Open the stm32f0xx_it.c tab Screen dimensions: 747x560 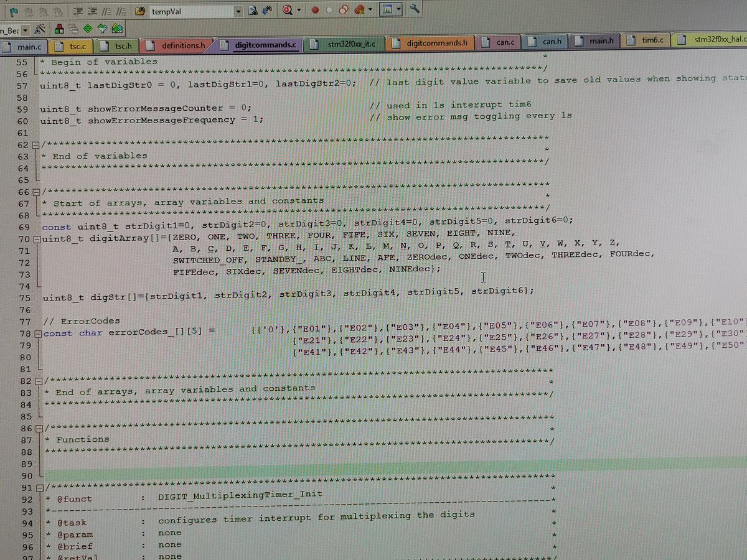pyautogui.click(x=344, y=44)
